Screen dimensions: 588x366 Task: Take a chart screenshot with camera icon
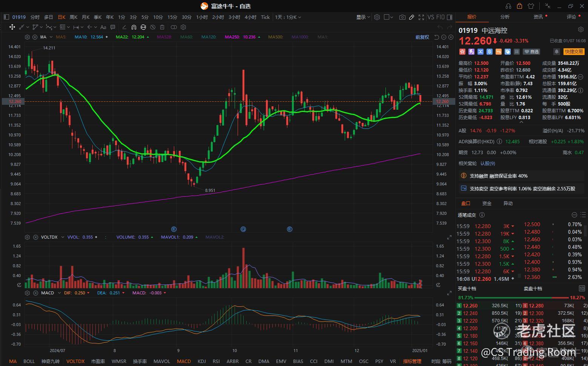(402, 17)
